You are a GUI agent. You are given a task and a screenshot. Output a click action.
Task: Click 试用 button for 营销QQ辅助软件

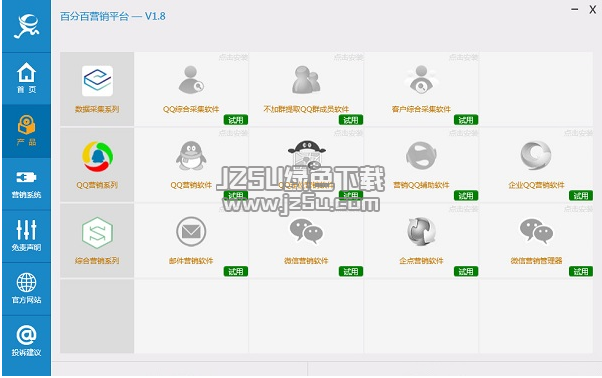point(466,196)
